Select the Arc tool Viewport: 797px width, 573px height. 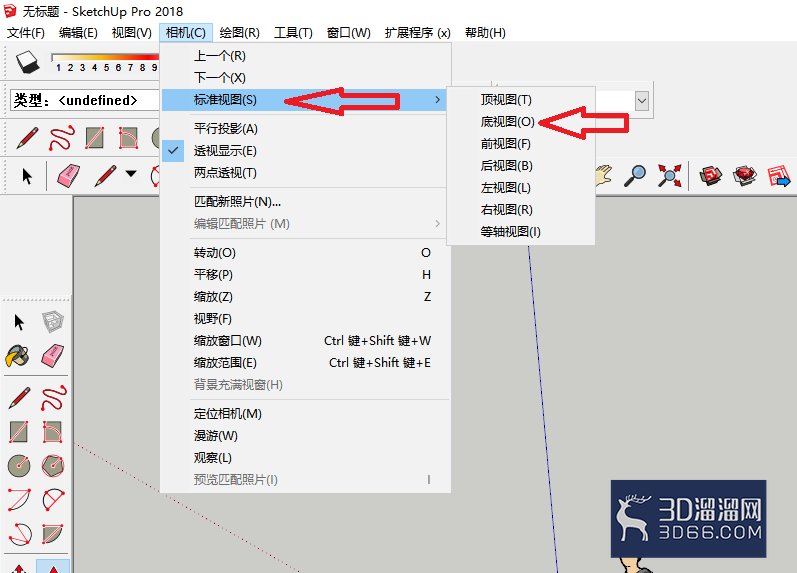point(19,499)
